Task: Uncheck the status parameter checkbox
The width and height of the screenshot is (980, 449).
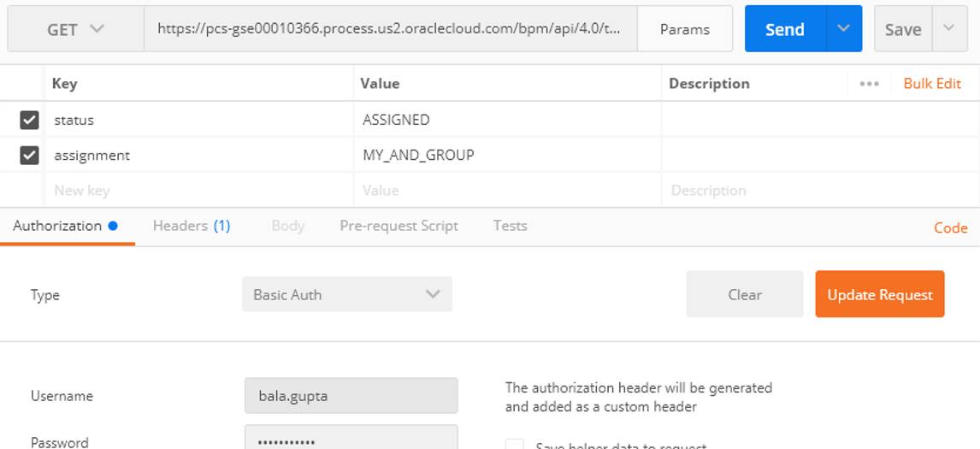Action: (30, 120)
